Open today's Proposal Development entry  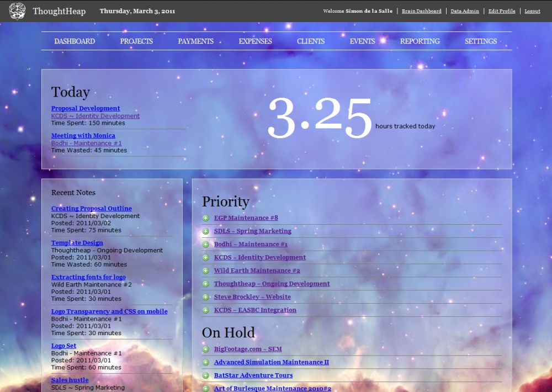tap(86, 108)
